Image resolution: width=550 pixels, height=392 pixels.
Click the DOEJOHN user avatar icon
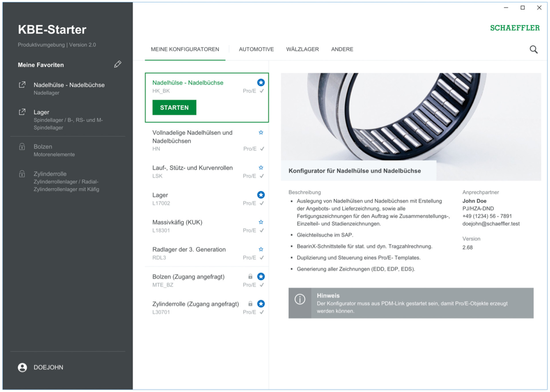(x=22, y=367)
